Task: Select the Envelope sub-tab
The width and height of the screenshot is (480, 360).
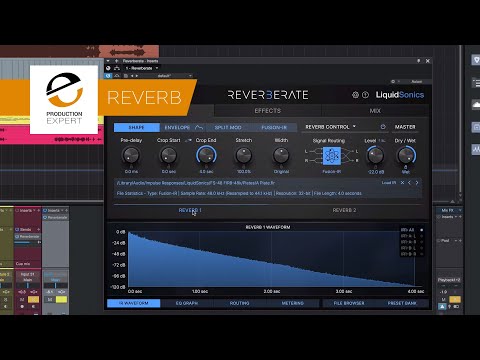Action: point(177,127)
